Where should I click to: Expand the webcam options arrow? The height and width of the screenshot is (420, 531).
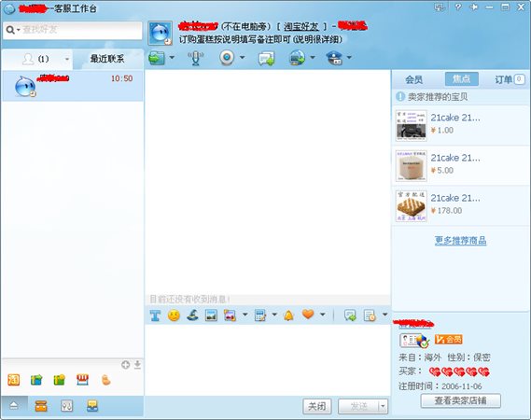pos(242,58)
